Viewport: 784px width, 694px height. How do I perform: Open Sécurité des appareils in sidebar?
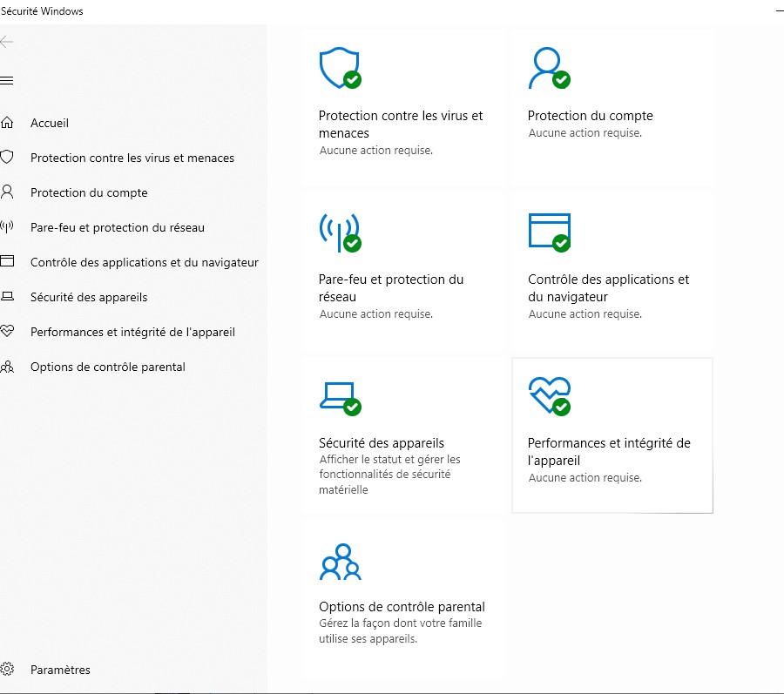click(x=89, y=297)
